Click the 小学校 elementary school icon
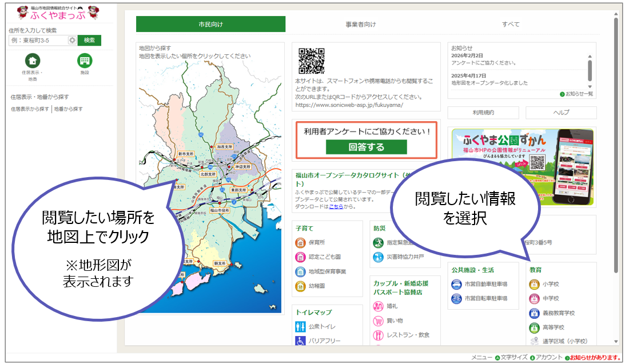The image size is (625, 364). tap(535, 284)
